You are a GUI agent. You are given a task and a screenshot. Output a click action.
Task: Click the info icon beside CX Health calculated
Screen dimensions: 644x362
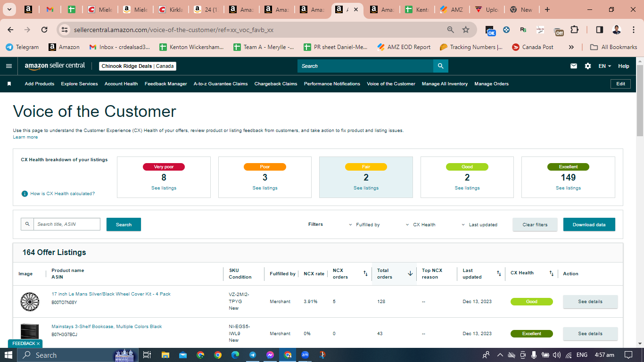click(x=25, y=194)
